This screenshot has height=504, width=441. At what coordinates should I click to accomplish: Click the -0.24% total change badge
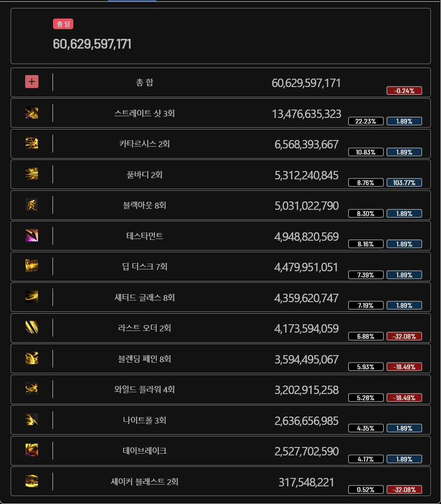pos(404,91)
